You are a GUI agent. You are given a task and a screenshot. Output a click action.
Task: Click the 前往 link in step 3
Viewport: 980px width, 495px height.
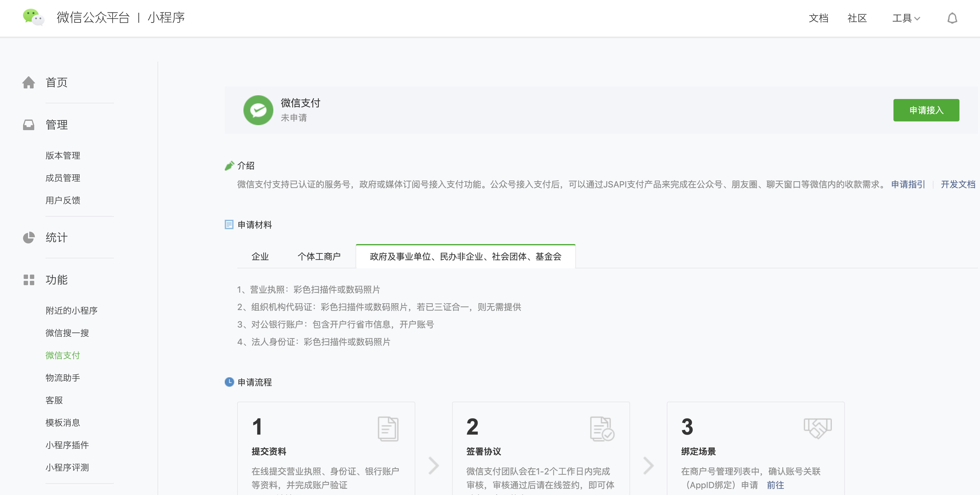click(775, 485)
